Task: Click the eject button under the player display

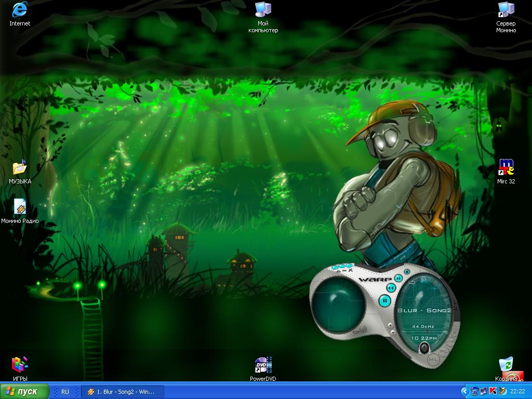Action: [x=424, y=348]
